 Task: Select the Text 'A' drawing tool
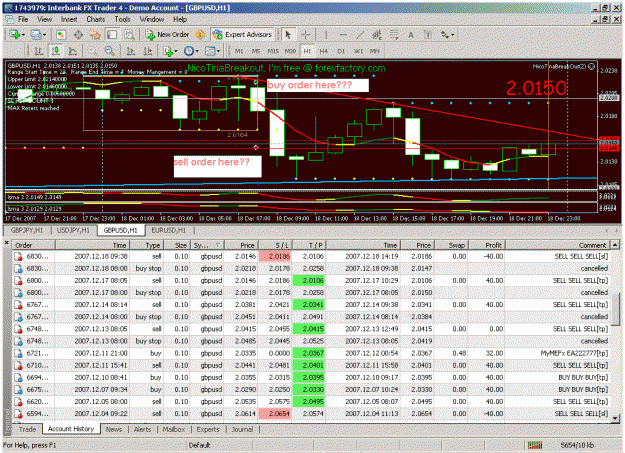pos(411,35)
